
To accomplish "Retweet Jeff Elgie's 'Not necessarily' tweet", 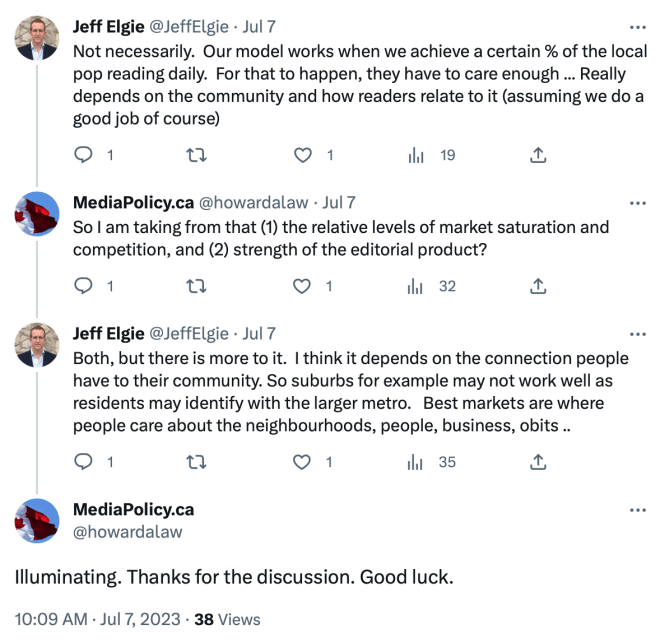I will point(196,155).
